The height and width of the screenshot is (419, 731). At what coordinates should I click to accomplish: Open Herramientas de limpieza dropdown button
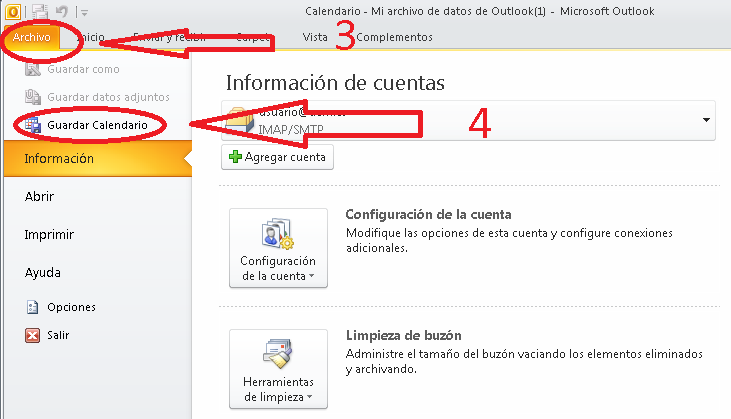pyautogui.click(x=278, y=369)
